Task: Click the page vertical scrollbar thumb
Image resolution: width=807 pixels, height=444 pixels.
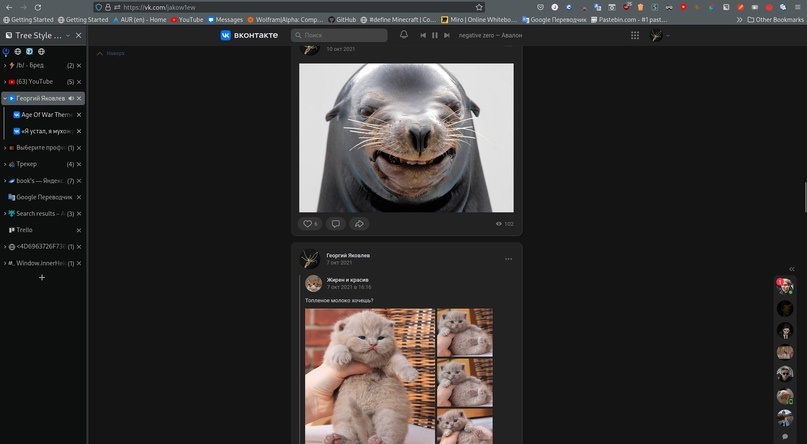Action: coord(805,197)
